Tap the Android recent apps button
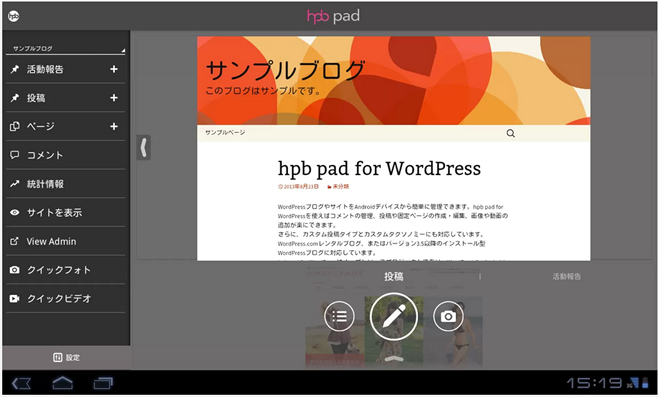Screen dimensions: 659x397 pyautogui.click(x=103, y=383)
